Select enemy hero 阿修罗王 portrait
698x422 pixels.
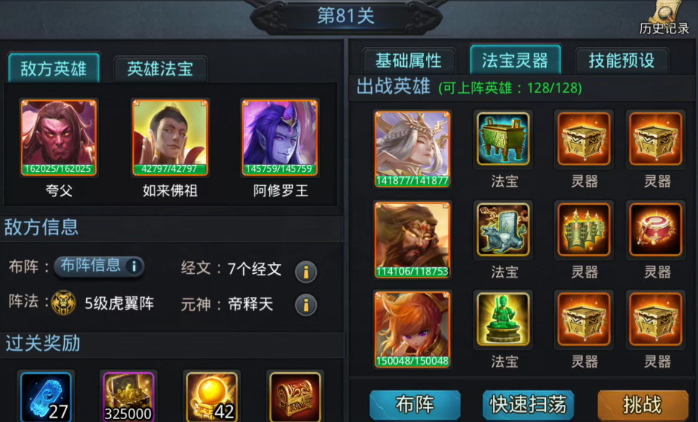click(280, 138)
